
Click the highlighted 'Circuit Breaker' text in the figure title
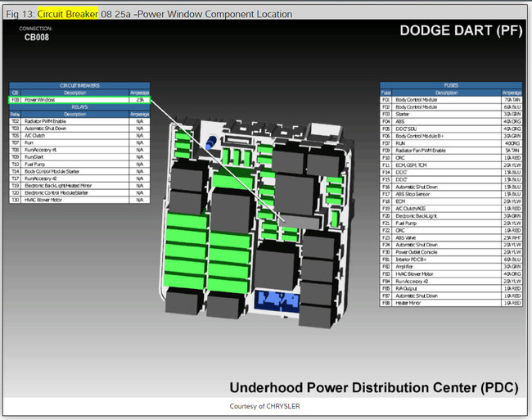(x=67, y=14)
